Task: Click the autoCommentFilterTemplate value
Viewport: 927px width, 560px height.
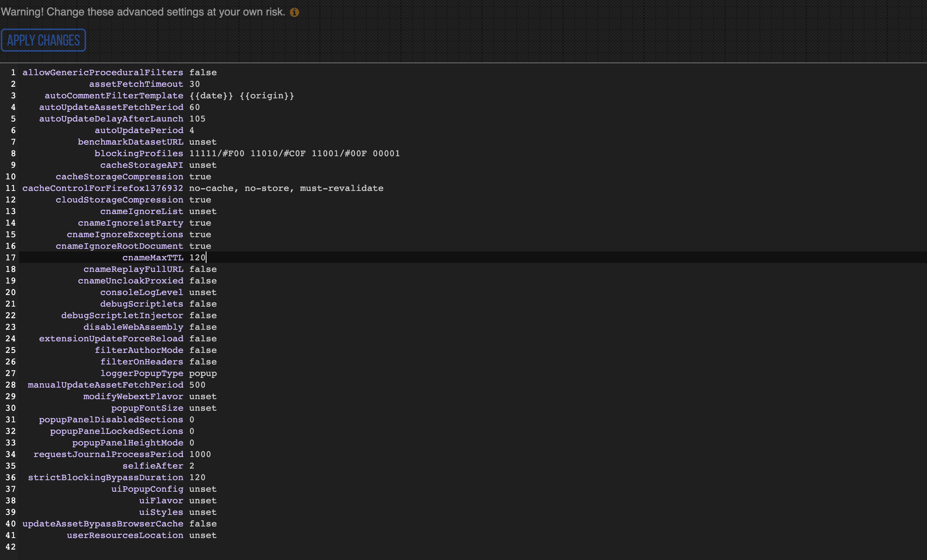Action: (241, 96)
